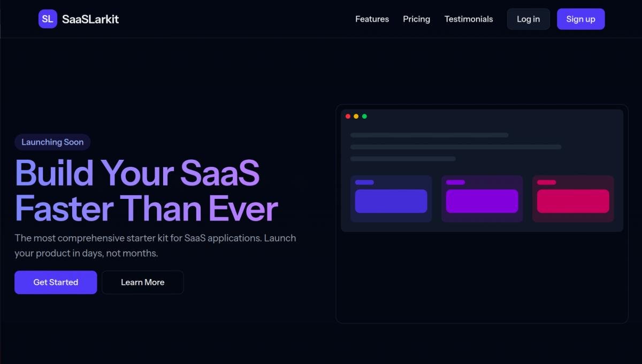Click the red dot in the mockup window
The height and width of the screenshot is (364, 642).
[x=348, y=117]
